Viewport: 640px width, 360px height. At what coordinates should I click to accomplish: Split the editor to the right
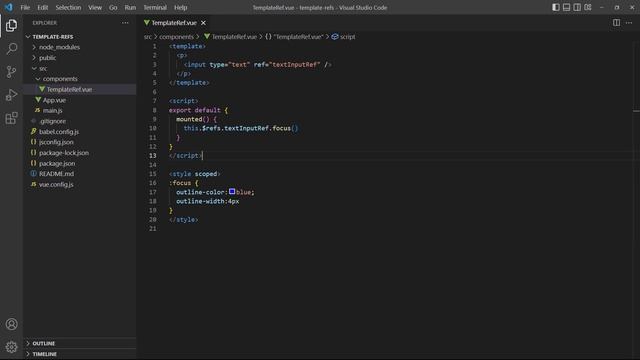pyautogui.click(x=616, y=23)
